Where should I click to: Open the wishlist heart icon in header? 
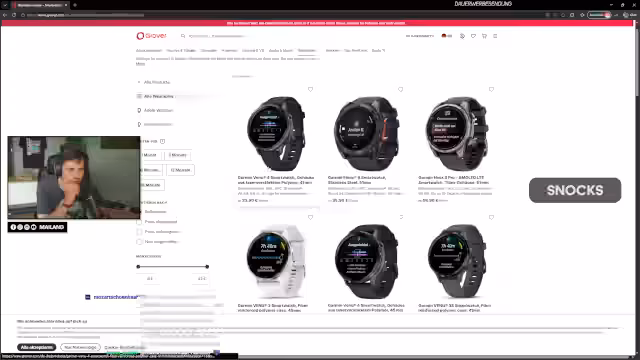pos(473,36)
